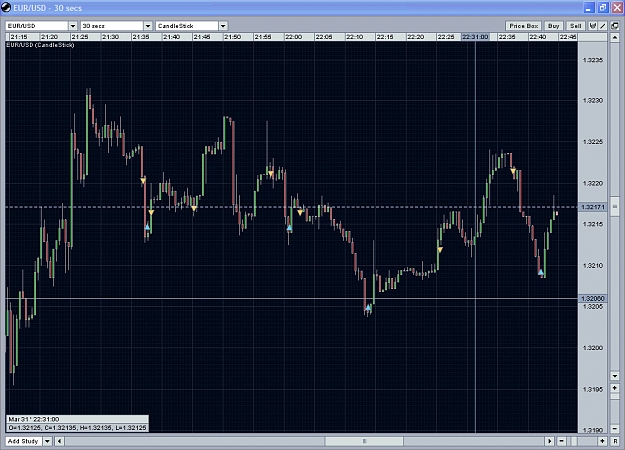Image resolution: width=625 pixels, height=450 pixels.
Task: Open the 30 secs interval dropdown arrow
Action: 148,26
